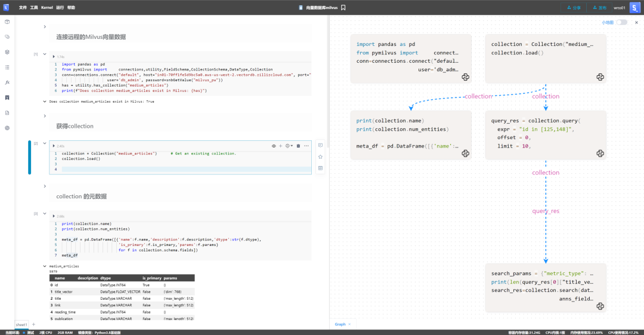
Task: Collapse output 'Does collection medium_articles exist'
Action: click(x=45, y=102)
